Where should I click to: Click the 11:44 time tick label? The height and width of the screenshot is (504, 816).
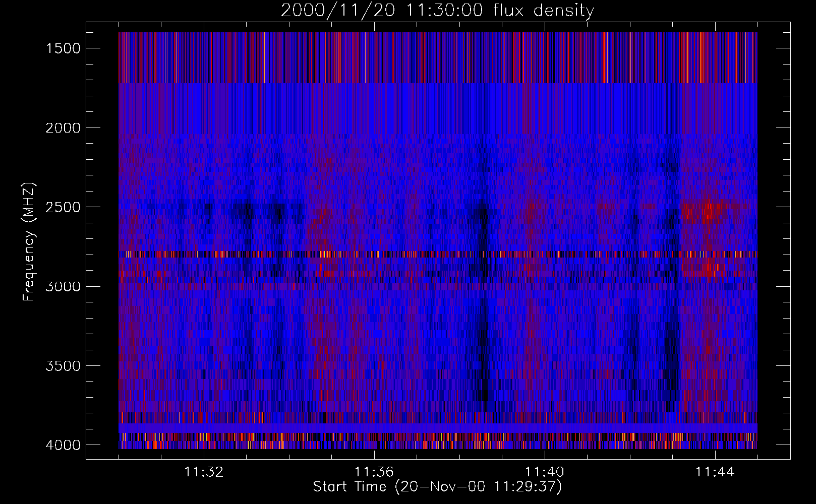click(x=715, y=472)
